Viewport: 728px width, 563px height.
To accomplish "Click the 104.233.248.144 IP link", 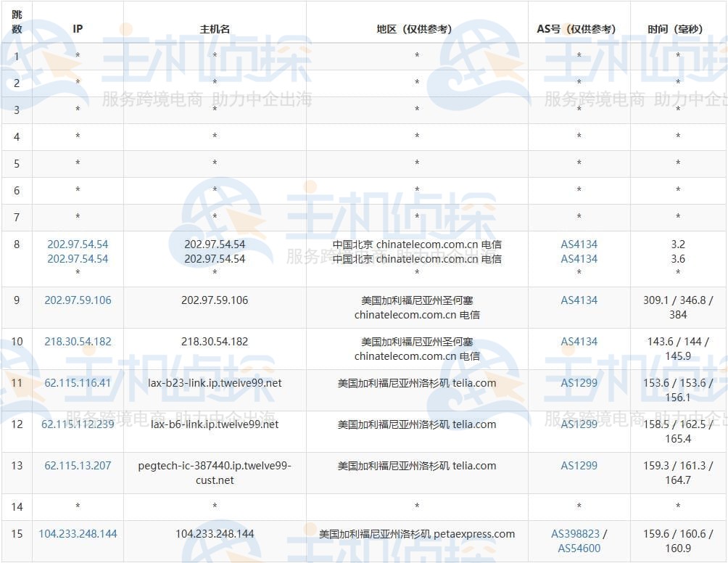I will click(x=78, y=533).
